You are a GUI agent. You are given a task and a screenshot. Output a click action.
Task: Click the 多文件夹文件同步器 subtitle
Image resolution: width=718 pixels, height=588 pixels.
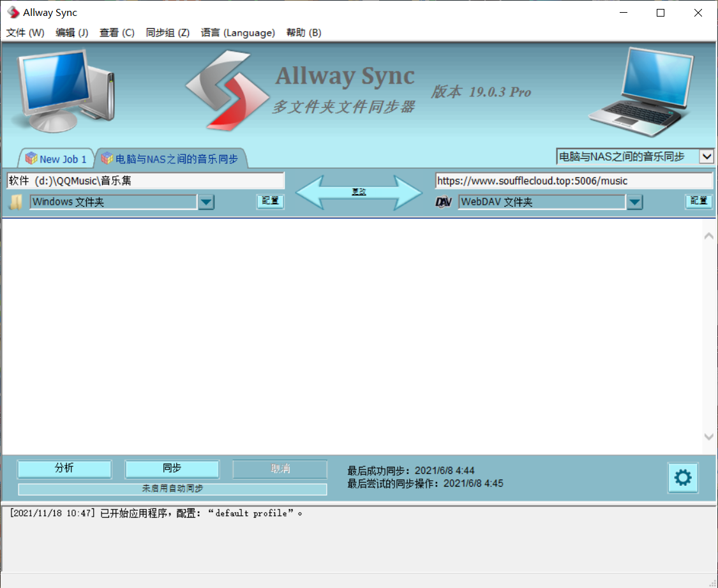tap(343, 107)
